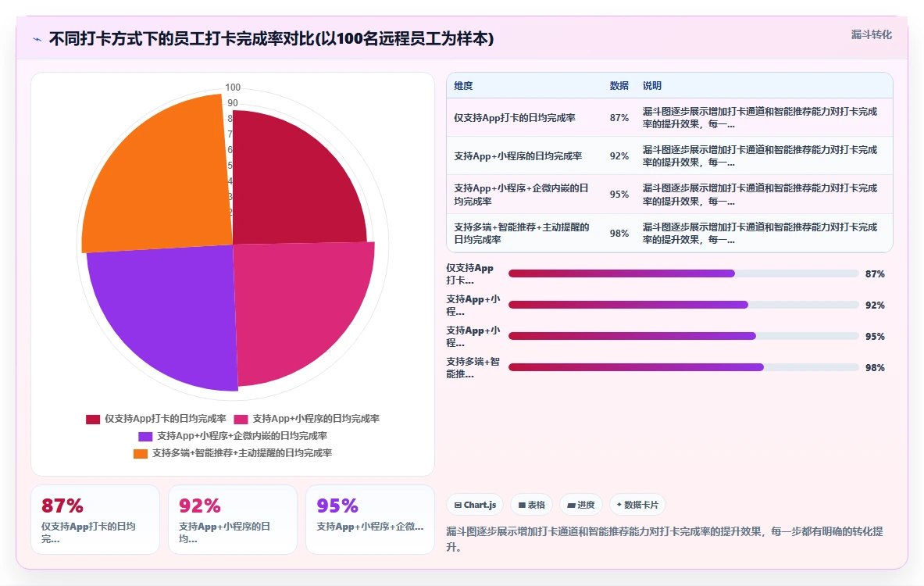Click the 92% table cell

619,155
